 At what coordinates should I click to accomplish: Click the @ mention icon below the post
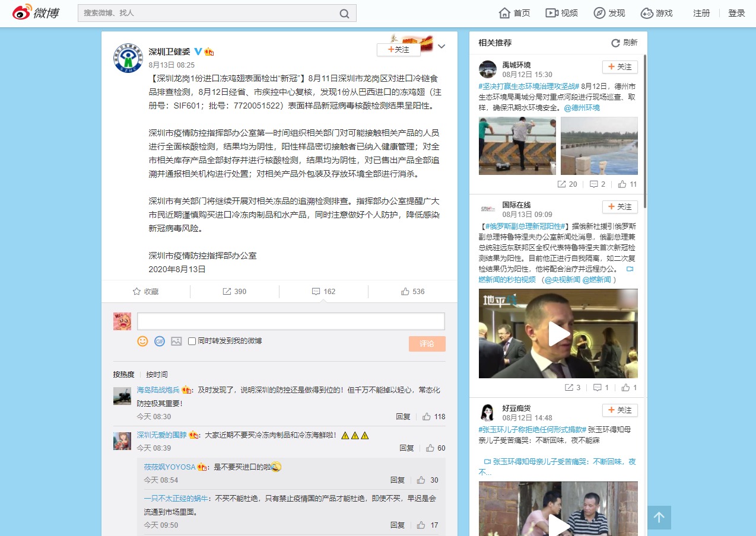[159, 342]
